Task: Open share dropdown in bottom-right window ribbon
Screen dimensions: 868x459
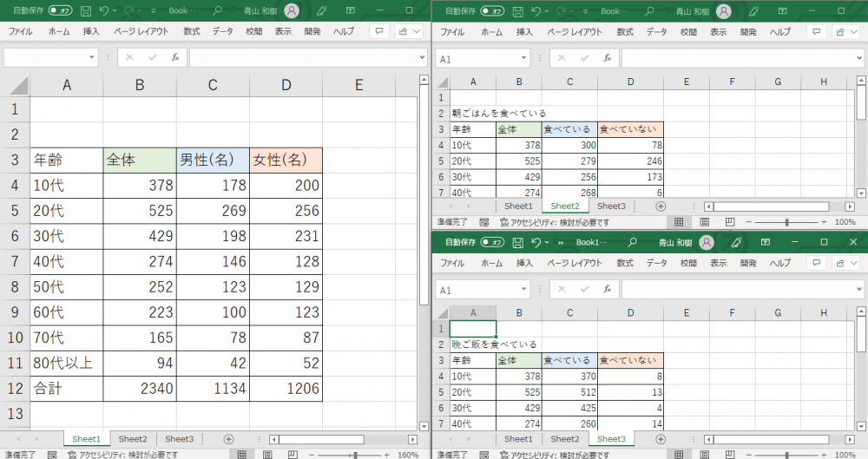Action: [845, 262]
